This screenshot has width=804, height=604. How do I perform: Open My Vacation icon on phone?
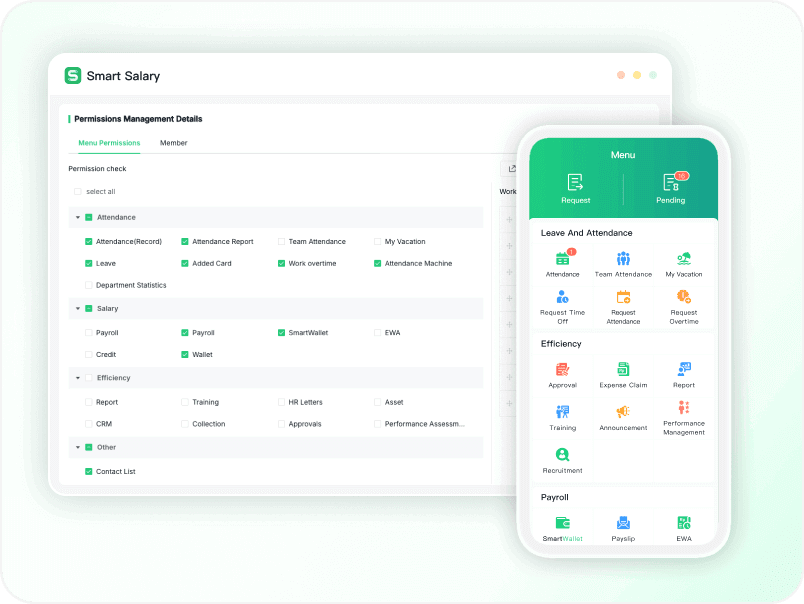[684, 258]
